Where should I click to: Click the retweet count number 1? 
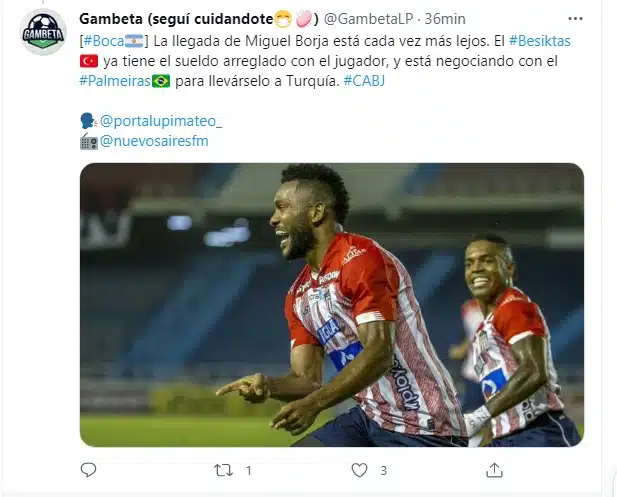click(x=248, y=471)
